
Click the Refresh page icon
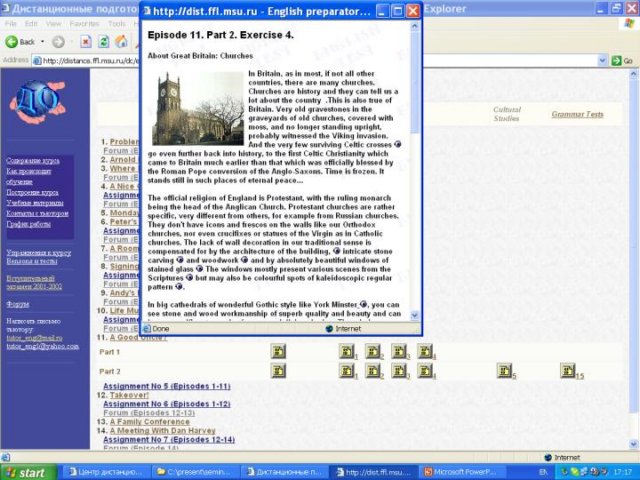tap(103, 42)
